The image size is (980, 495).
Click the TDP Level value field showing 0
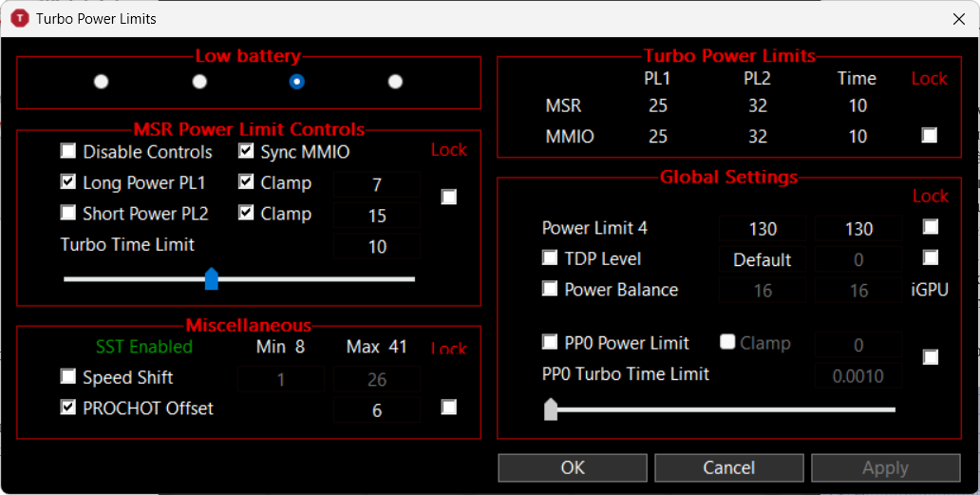tap(858, 260)
